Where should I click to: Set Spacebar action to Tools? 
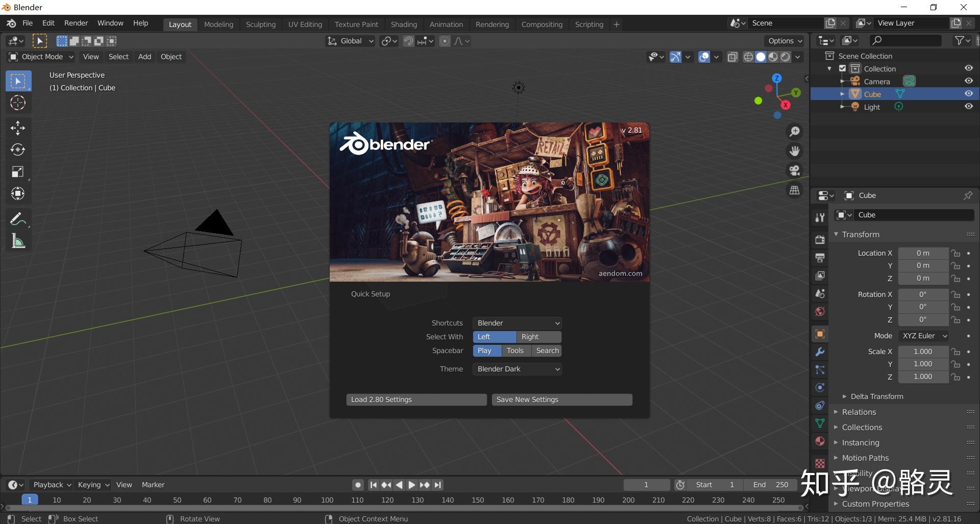pyautogui.click(x=516, y=351)
